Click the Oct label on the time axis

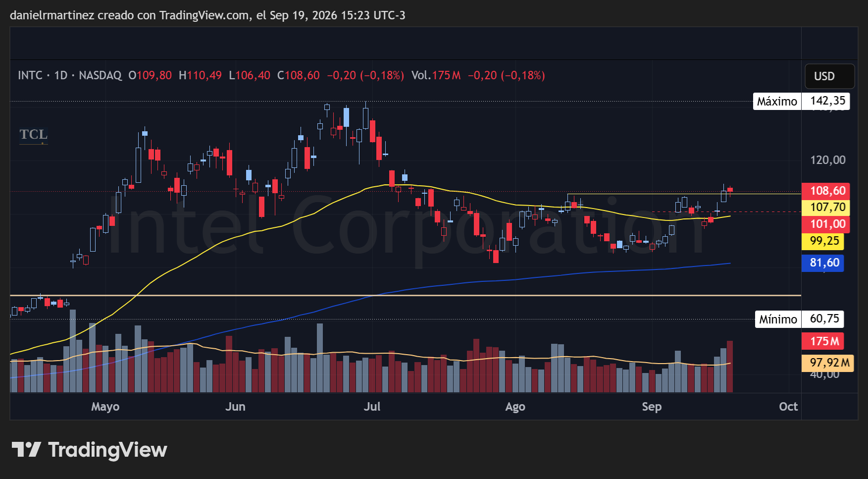tap(788, 407)
